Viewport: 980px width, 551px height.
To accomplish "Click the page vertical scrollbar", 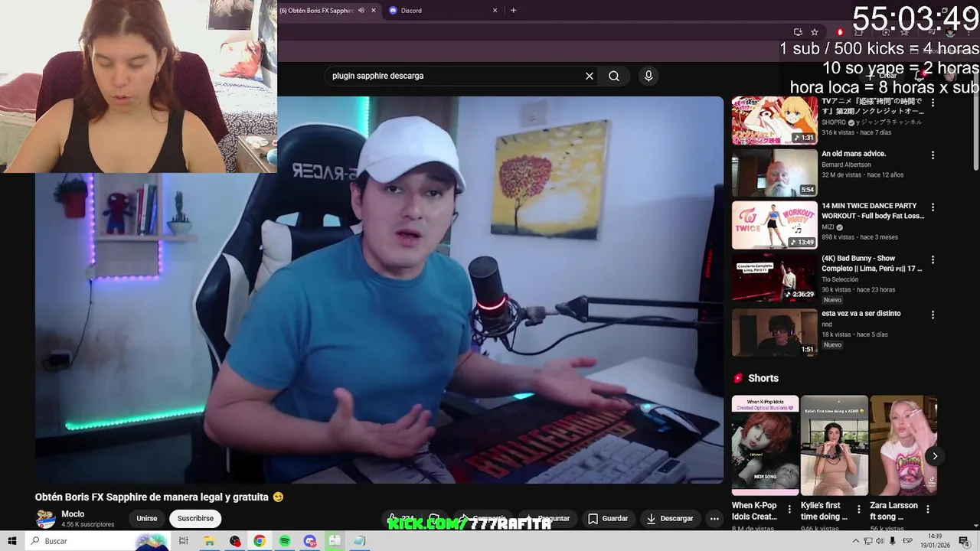I will point(975,130).
